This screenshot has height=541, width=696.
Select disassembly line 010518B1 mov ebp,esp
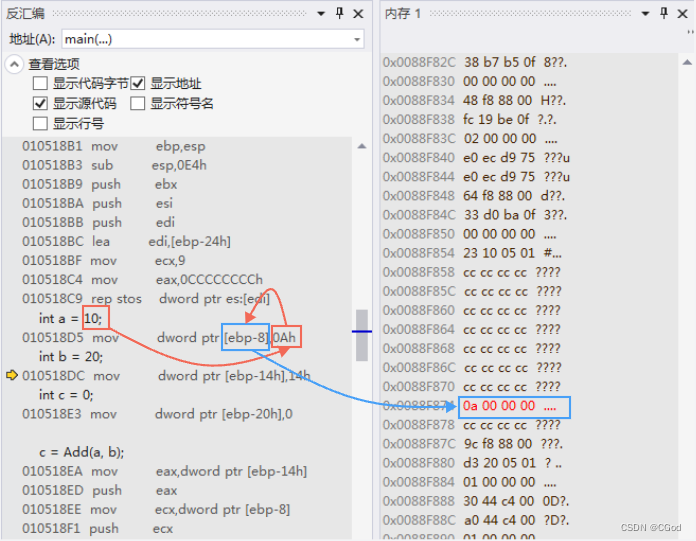click(x=114, y=146)
